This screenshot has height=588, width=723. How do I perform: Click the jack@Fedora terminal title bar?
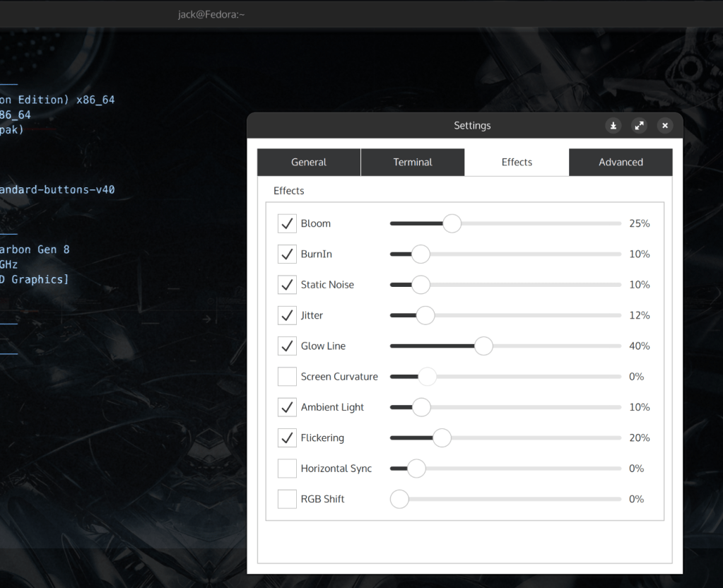pyautogui.click(x=211, y=14)
